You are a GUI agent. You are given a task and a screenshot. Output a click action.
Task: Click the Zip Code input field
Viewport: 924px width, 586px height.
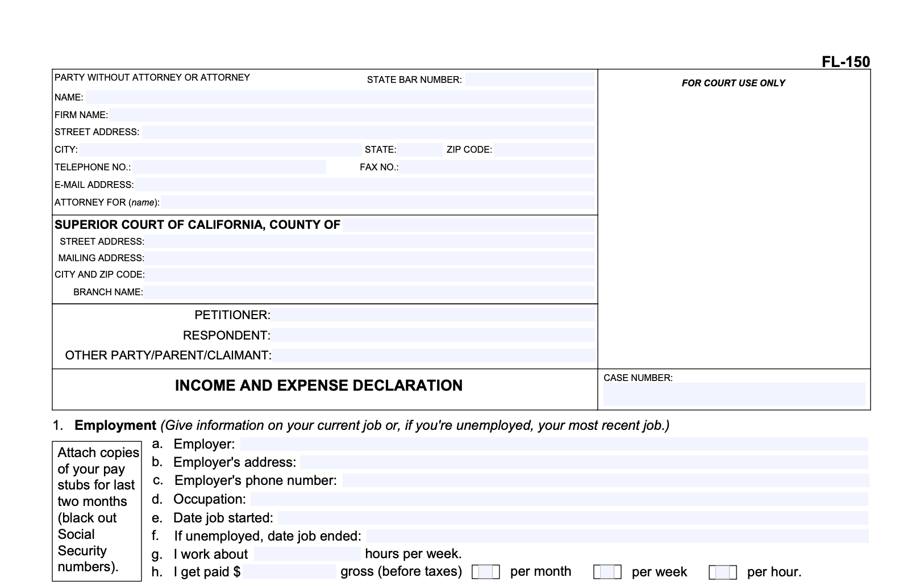click(543, 150)
